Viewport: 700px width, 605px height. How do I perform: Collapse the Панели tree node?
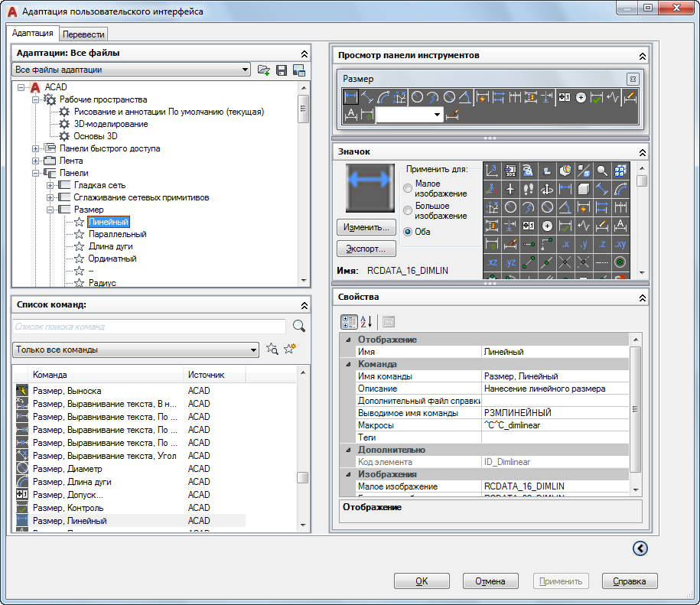point(36,173)
